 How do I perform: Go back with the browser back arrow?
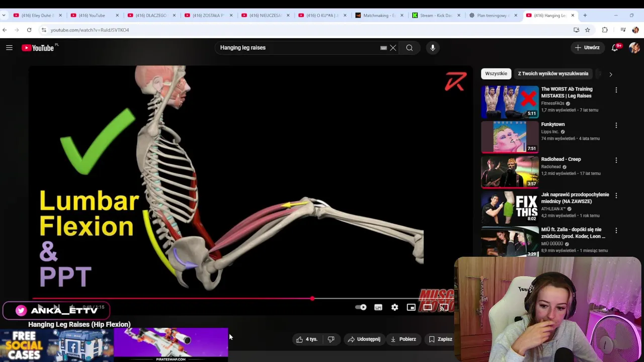point(5,30)
